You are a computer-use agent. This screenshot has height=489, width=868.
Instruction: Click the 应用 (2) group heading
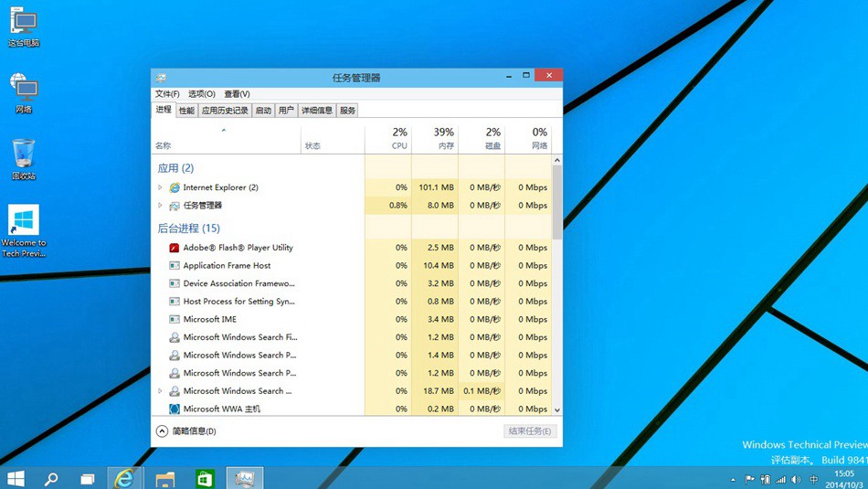click(x=175, y=168)
